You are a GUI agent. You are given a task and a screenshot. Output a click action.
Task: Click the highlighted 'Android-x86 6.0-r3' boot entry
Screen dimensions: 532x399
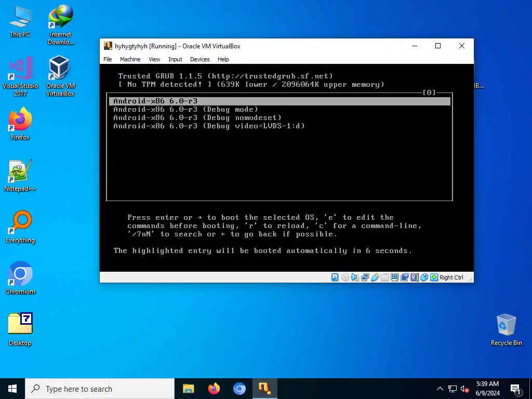click(280, 101)
